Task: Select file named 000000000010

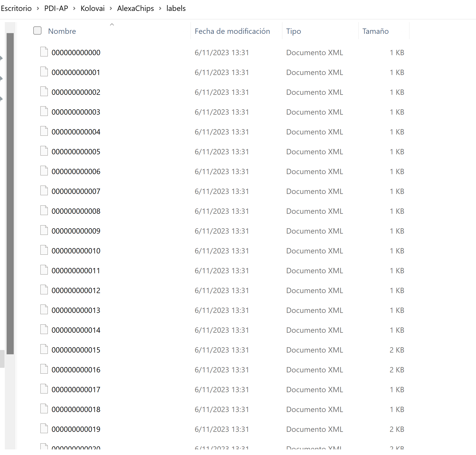Action: [76, 251]
